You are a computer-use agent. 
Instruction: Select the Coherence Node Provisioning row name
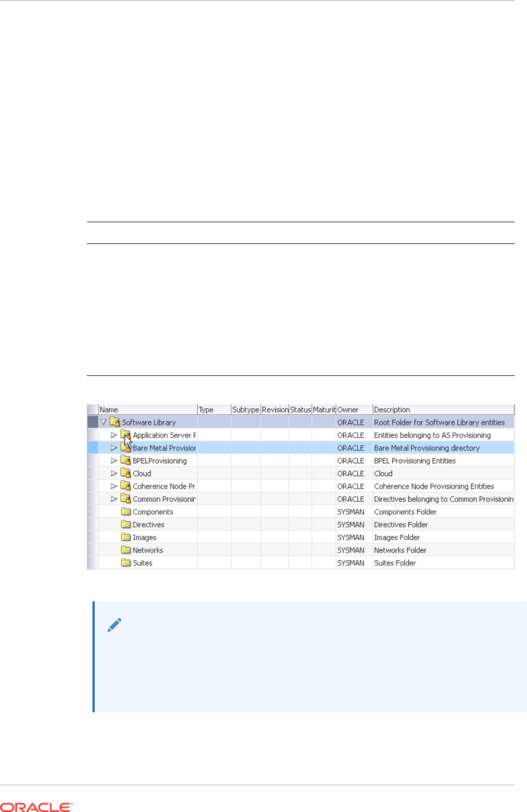pyautogui.click(x=164, y=487)
